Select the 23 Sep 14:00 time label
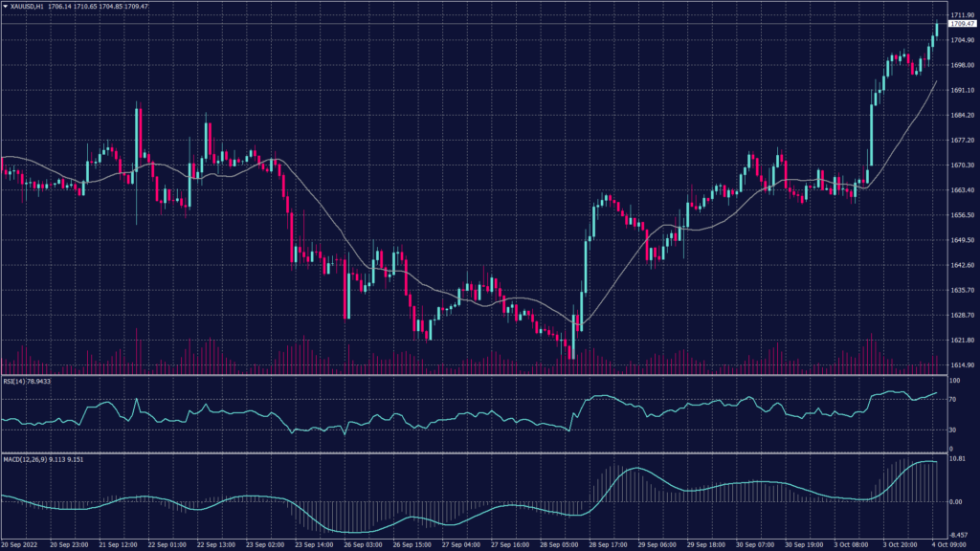Viewport: 980px width, 551px height. (x=313, y=543)
